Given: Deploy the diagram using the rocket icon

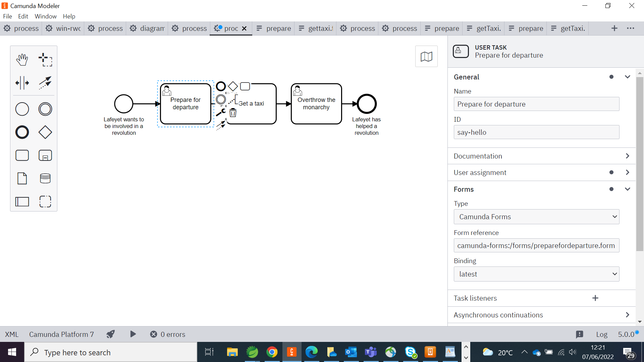Looking at the screenshot, I should pyautogui.click(x=110, y=334).
